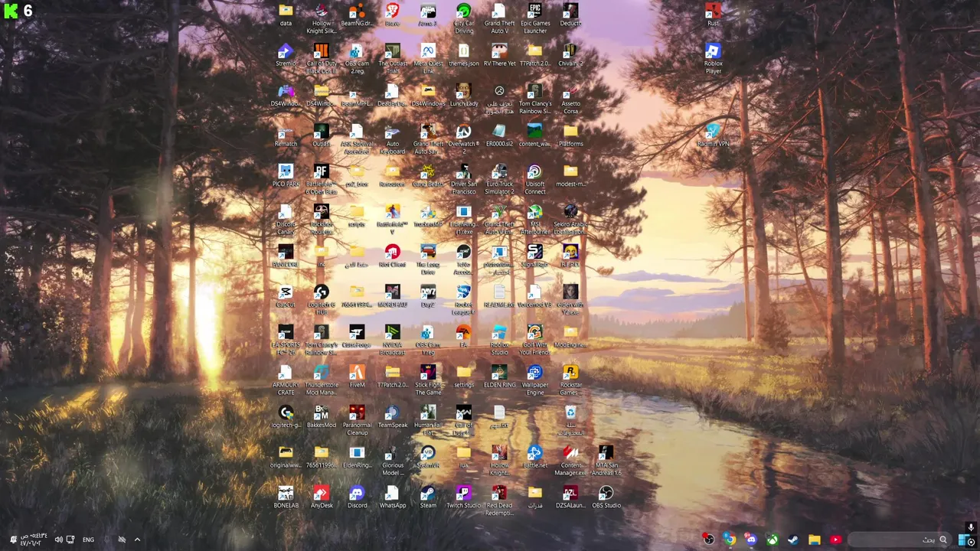The image size is (980, 551).
Task: Select the Gang Beasts desktop icon
Action: pos(428,176)
